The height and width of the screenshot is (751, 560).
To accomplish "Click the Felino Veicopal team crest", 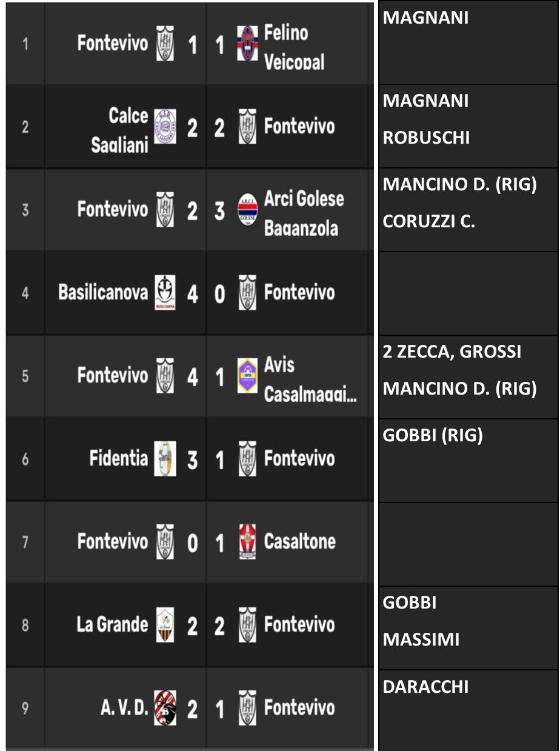I will pyautogui.click(x=247, y=44).
